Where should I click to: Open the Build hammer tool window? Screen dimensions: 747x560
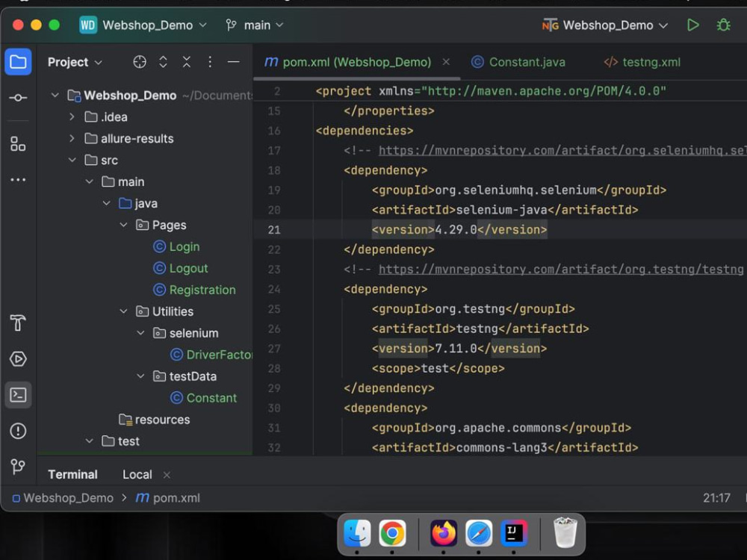click(18, 323)
